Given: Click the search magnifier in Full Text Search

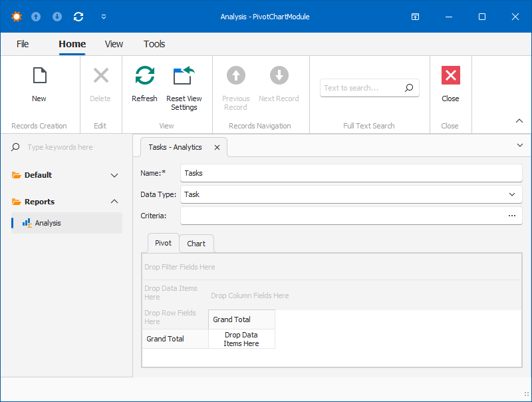Looking at the screenshot, I should (410, 88).
